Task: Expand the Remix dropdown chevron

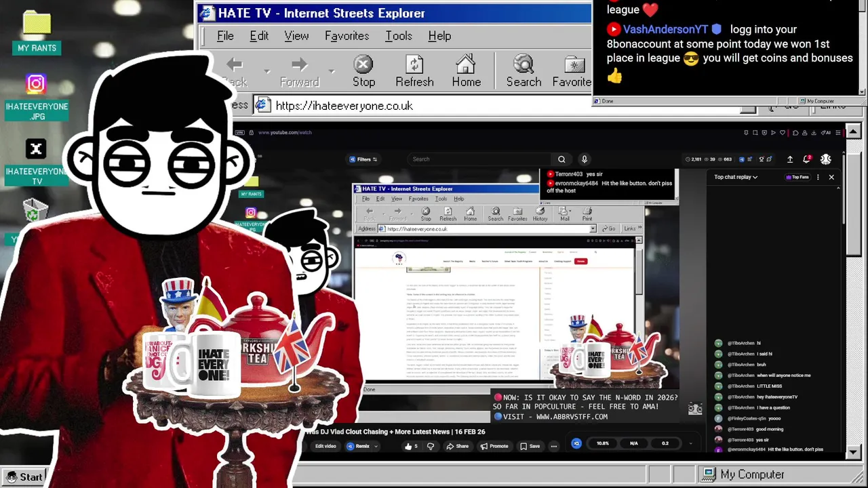Action: click(x=376, y=446)
